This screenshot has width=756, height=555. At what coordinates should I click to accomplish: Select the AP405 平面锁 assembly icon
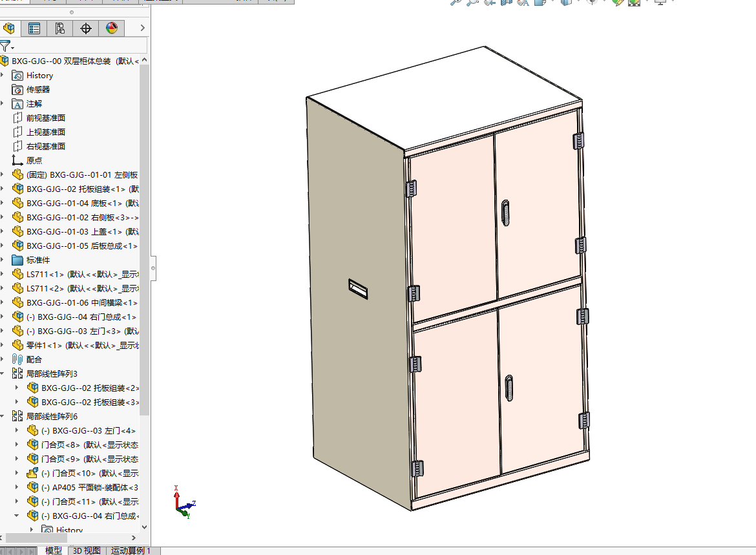pyautogui.click(x=32, y=487)
